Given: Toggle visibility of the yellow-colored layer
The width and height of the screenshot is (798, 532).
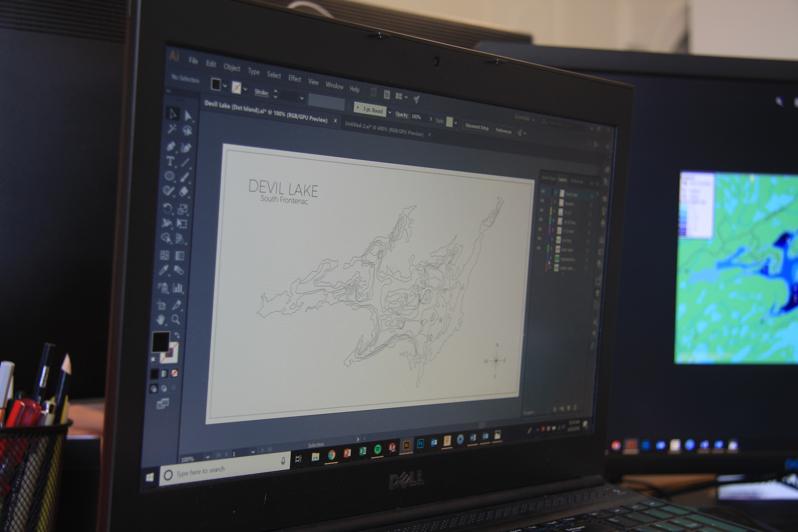Looking at the screenshot, I should (x=542, y=210).
